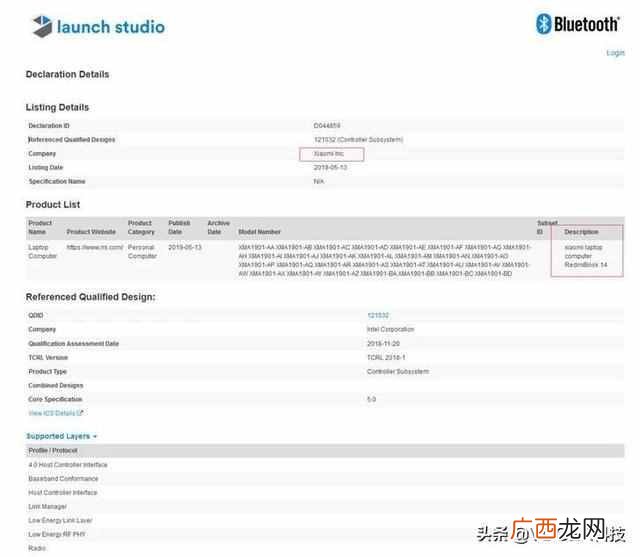The height and width of the screenshot is (557, 640).
Task: Click the Specification Name label
Action: pos(57,182)
